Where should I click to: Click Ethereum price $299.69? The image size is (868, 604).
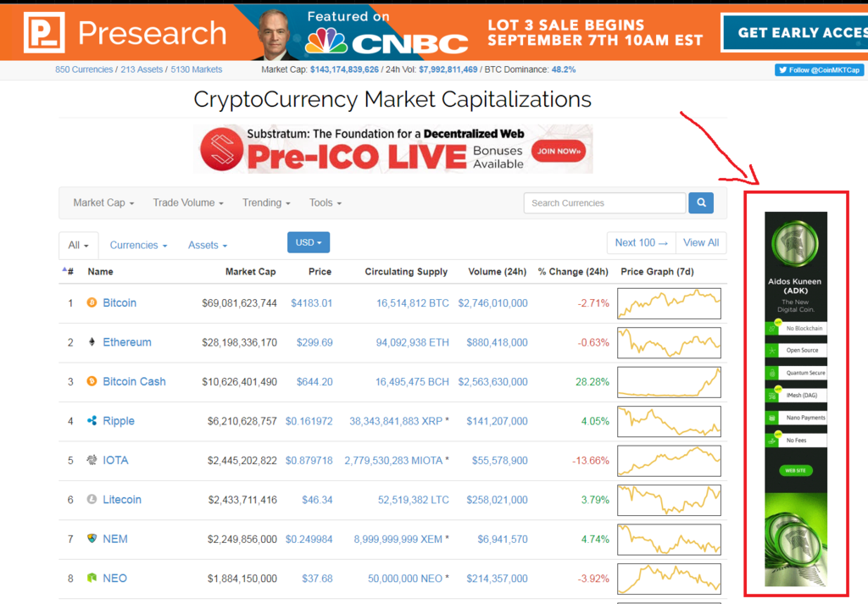tap(314, 342)
